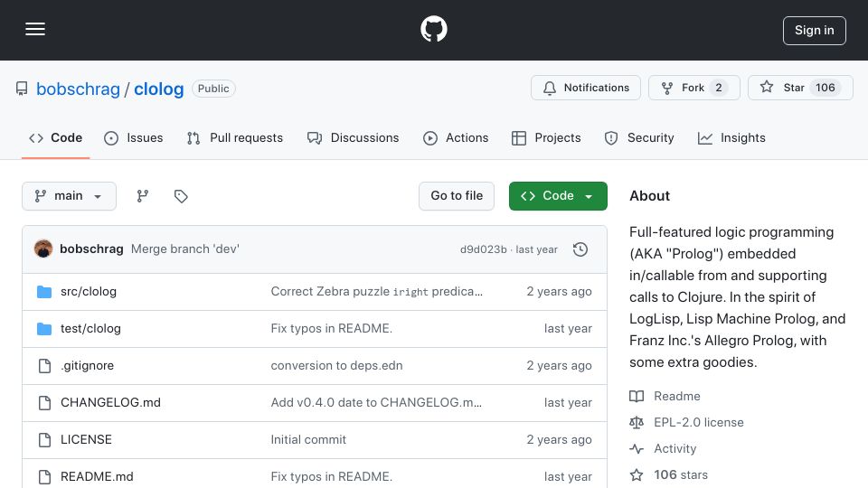
Task: Open 'Fix typos in README.' commit for README.md
Action: click(331, 477)
